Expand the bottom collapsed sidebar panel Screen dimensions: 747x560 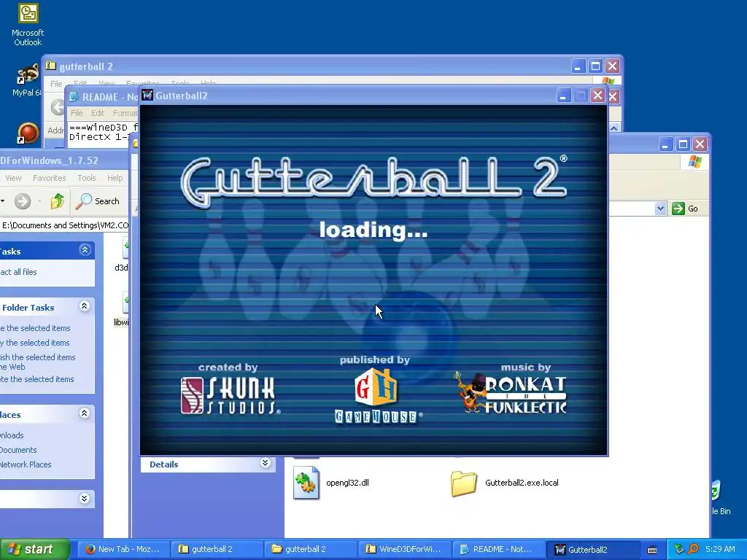[85, 499]
